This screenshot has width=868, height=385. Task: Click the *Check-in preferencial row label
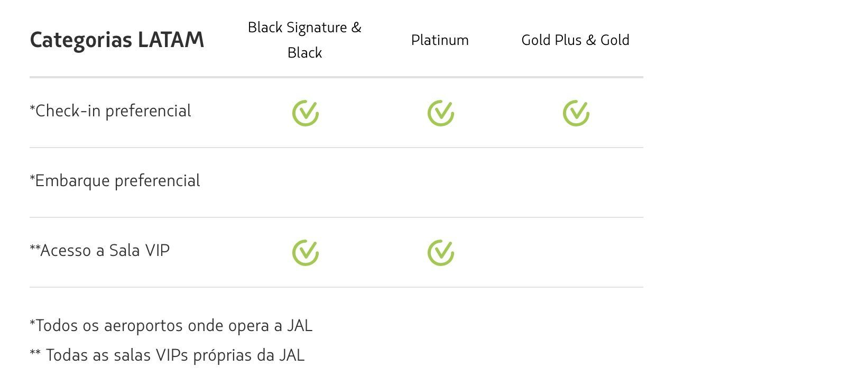(x=110, y=111)
